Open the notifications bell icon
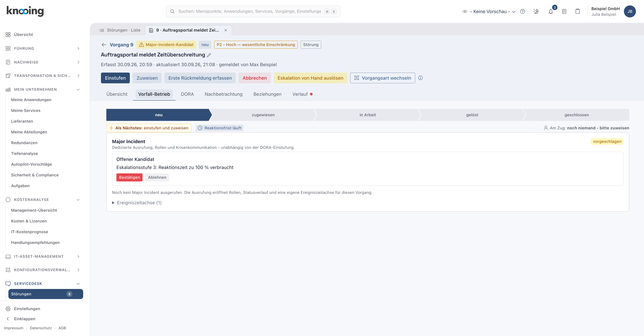Viewport: 644px width, 336px height. click(x=550, y=12)
